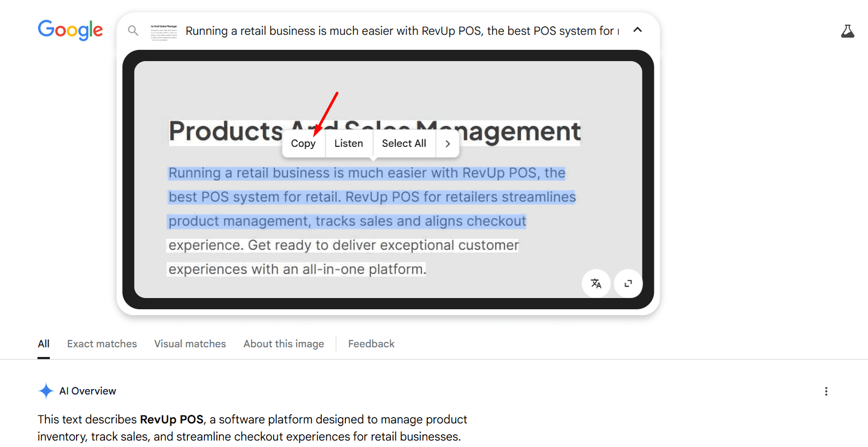Screen dimensions: 868x447
Task: Open the Google logo homepage
Action: point(70,31)
